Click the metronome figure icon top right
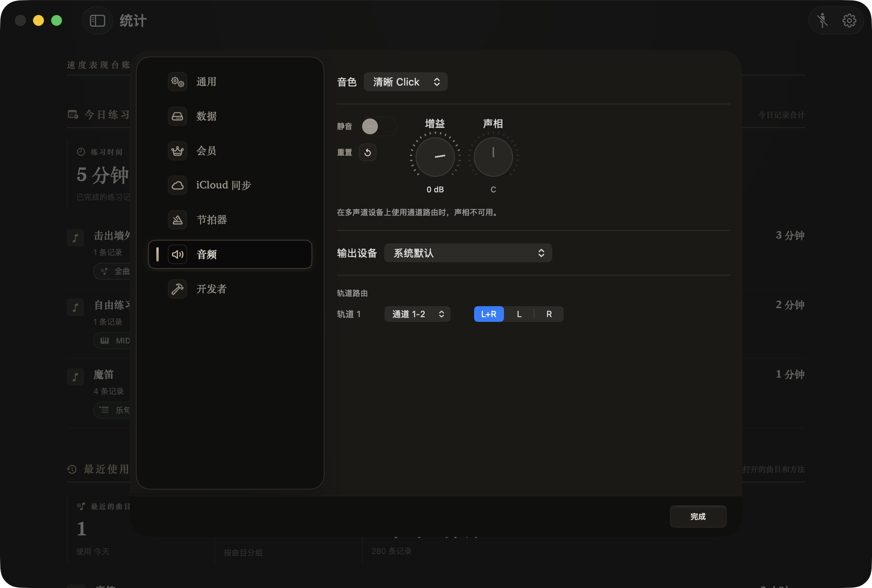872x588 pixels. (x=823, y=20)
